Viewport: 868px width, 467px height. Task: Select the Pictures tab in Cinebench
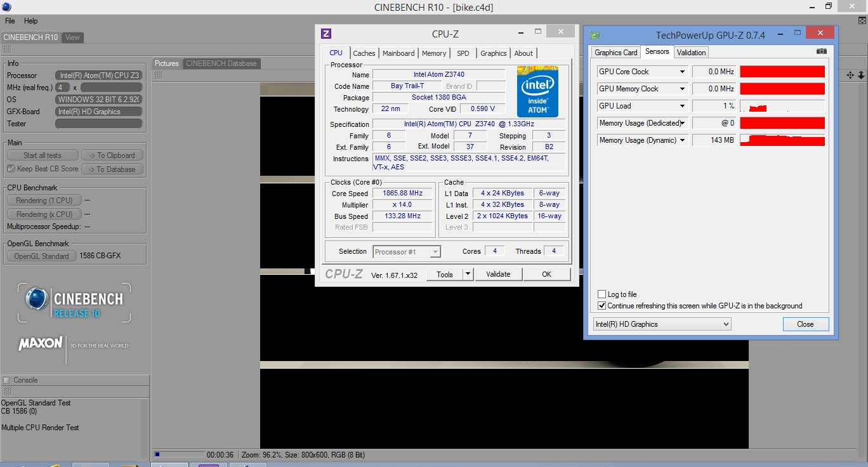click(x=167, y=63)
